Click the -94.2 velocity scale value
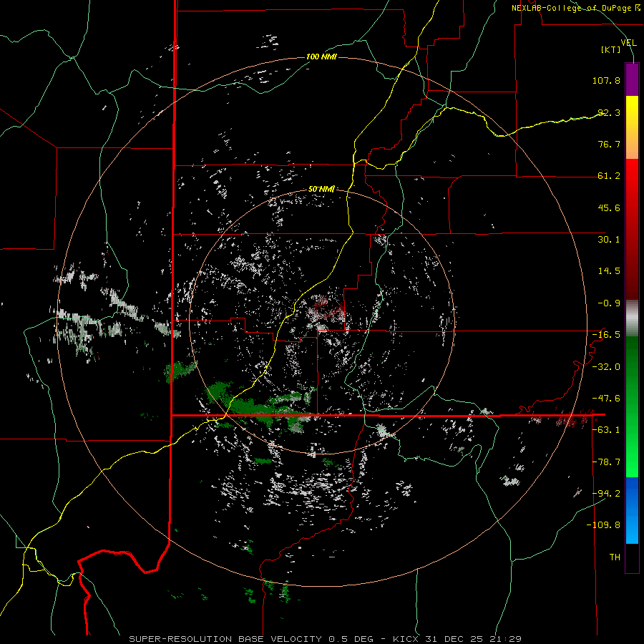644x644 pixels. pyautogui.click(x=606, y=494)
